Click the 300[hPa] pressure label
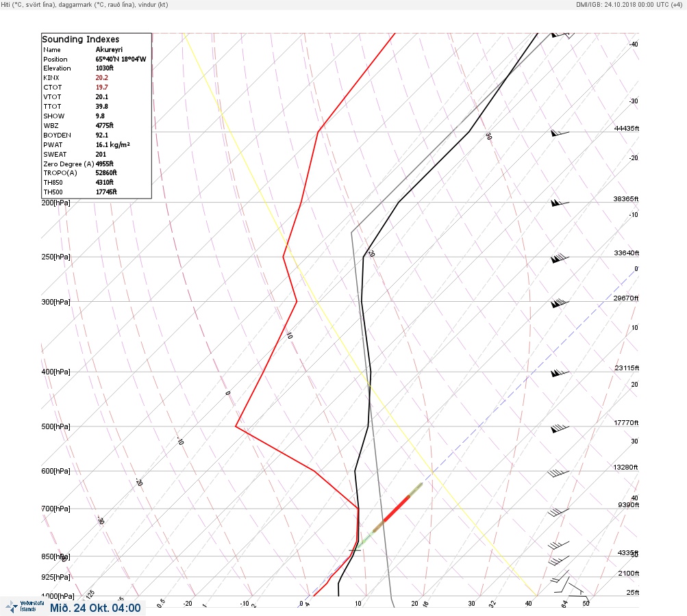 (55, 302)
